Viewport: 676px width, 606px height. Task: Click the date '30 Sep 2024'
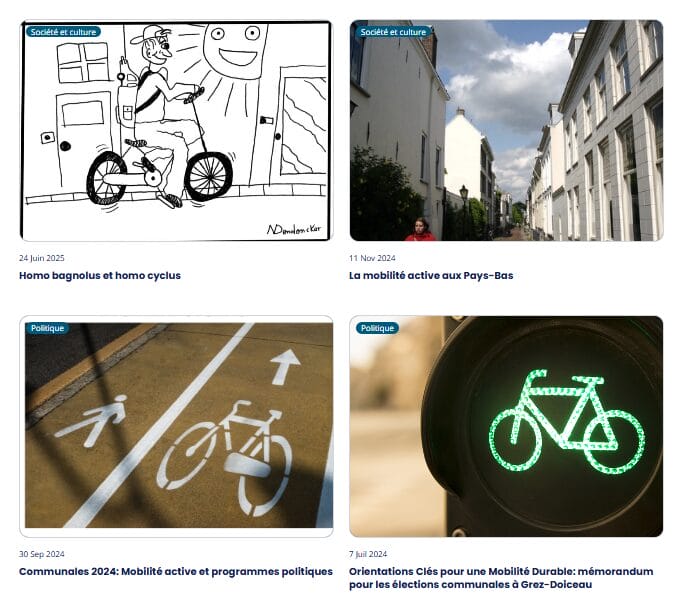41,554
